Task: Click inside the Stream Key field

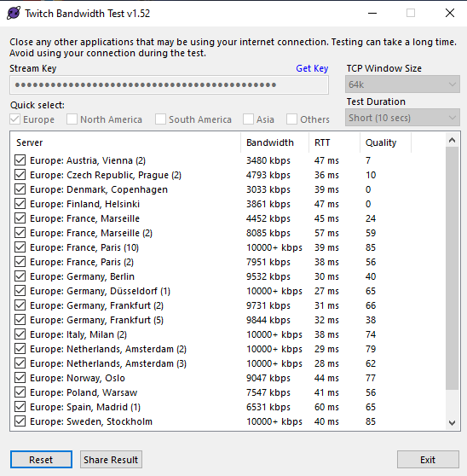Action: pos(170,84)
